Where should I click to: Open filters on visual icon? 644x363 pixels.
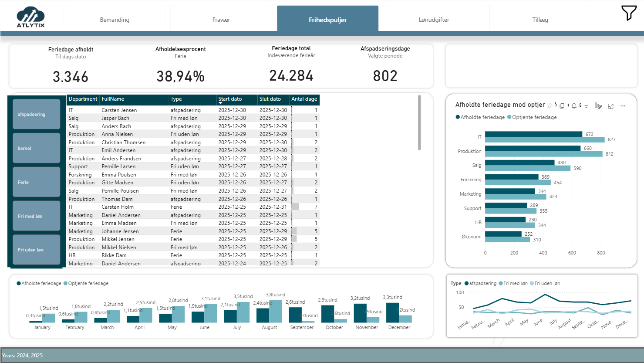[x=587, y=106]
